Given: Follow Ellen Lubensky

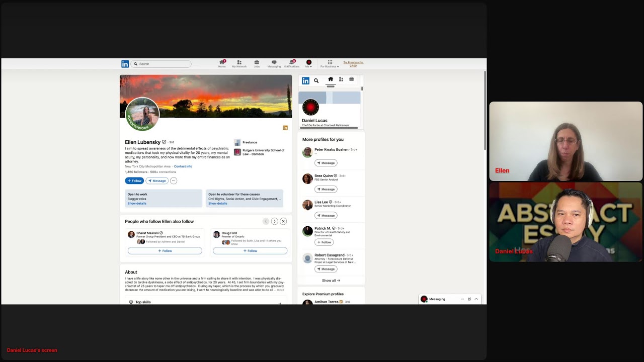Looking at the screenshot, I should pyautogui.click(x=134, y=180).
